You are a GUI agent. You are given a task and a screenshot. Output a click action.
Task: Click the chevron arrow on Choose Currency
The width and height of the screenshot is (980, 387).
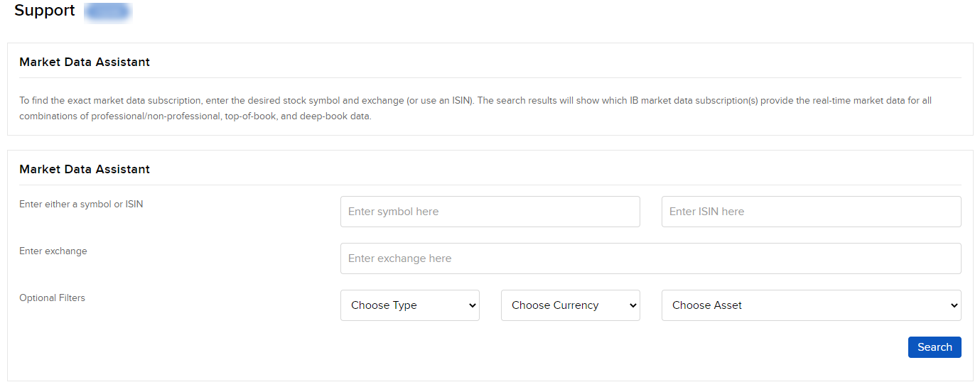[x=632, y=305]
